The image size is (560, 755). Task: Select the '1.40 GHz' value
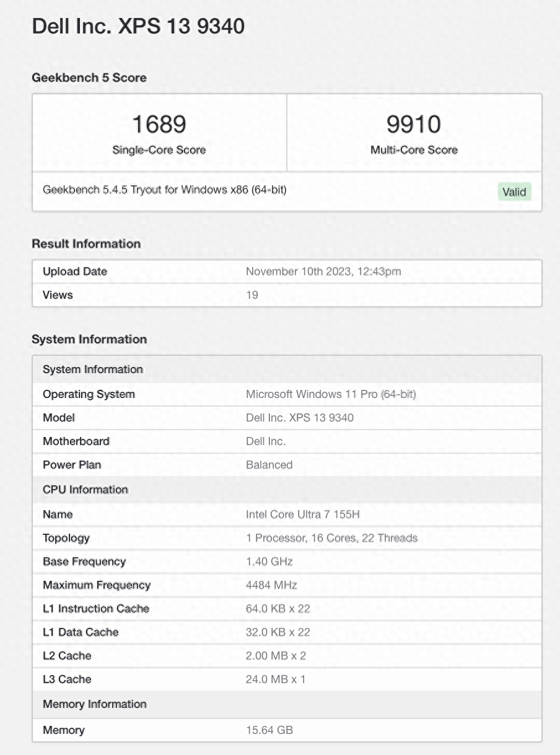click(x=269, y=562)
